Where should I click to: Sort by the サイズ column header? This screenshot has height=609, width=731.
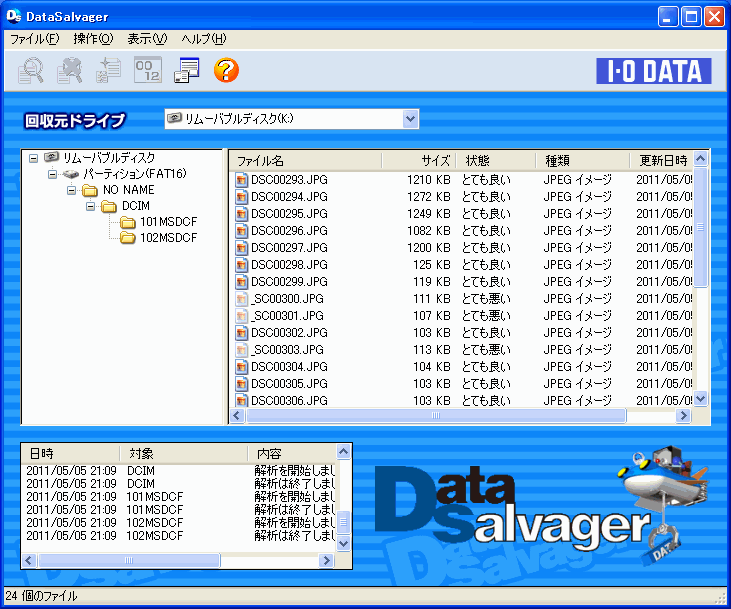(419, 161)
